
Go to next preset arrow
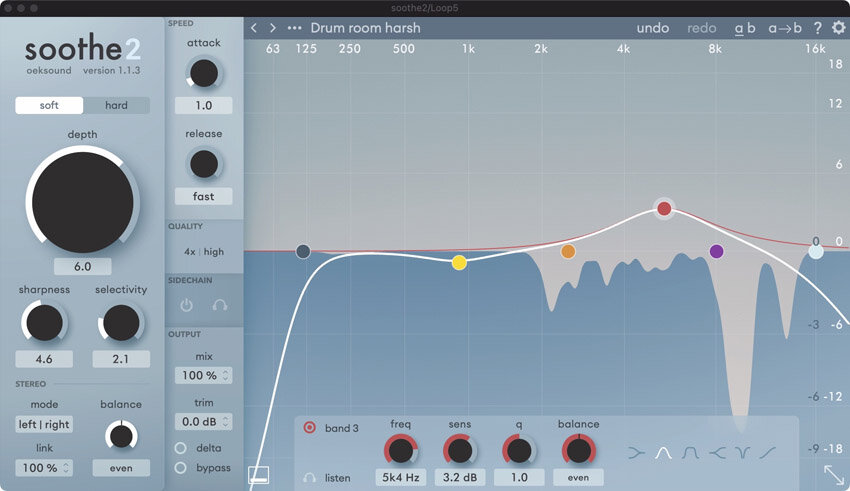tap(273, 28)
